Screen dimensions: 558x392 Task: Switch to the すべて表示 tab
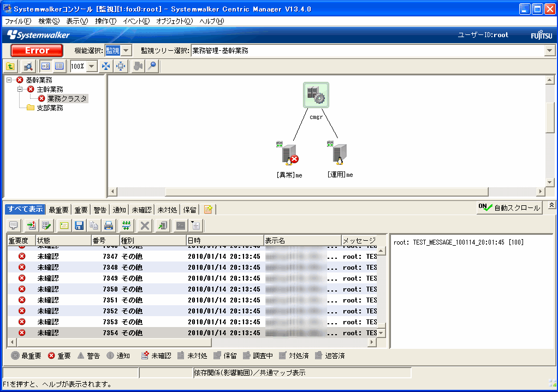[x=25, y=209]
